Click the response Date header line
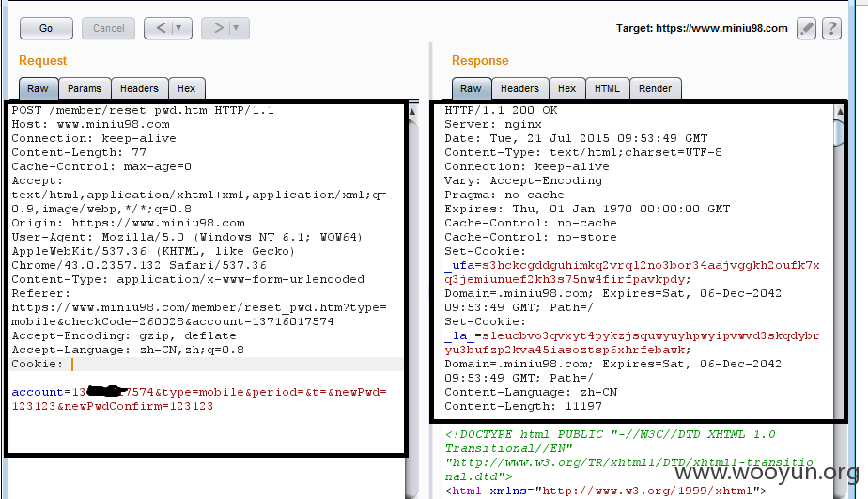Image resolution: width=868 pixels, height=499 pixels. coord(576,138)
